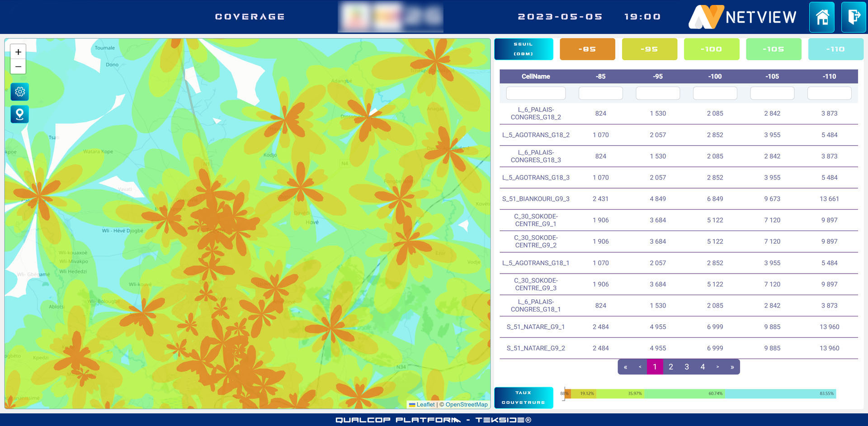Toggle the -100 dBm threshold
Image resolution: width=868 pixels, height=426 pixels.
pyautogui.click(x=711, y=49)
